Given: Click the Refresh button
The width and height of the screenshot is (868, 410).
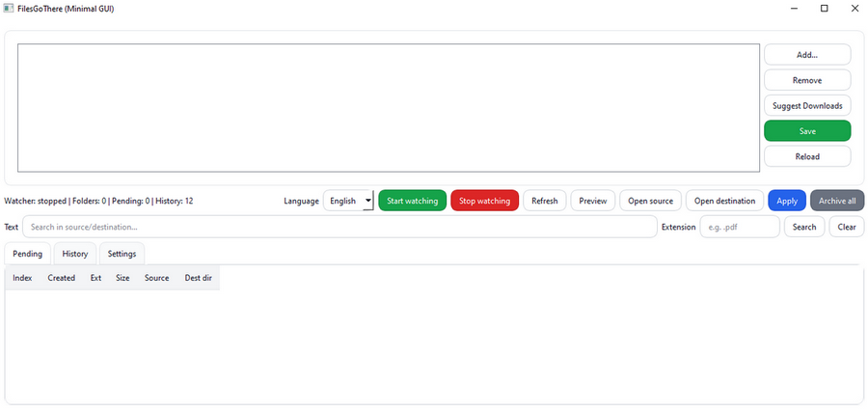Looking at the screenshot, I should pos(545,201).
